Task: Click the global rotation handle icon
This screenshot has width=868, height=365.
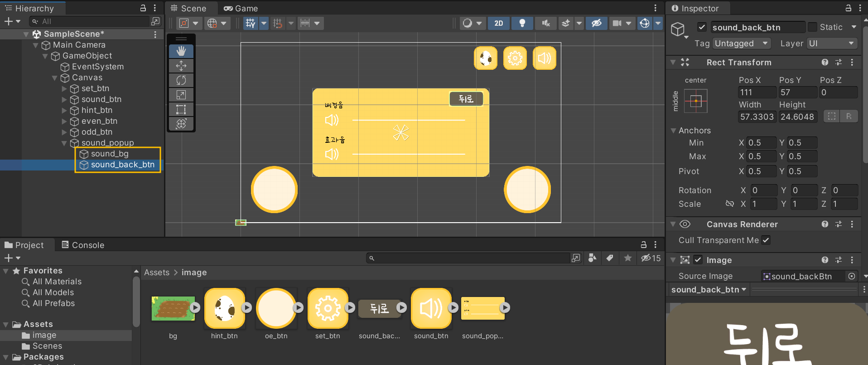Action: tap(212, 23)
